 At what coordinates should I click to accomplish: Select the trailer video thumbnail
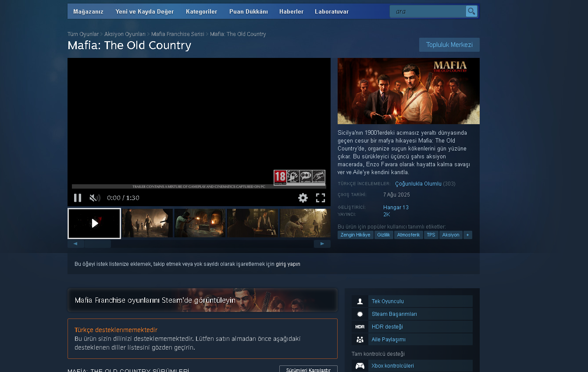[94, 223]
